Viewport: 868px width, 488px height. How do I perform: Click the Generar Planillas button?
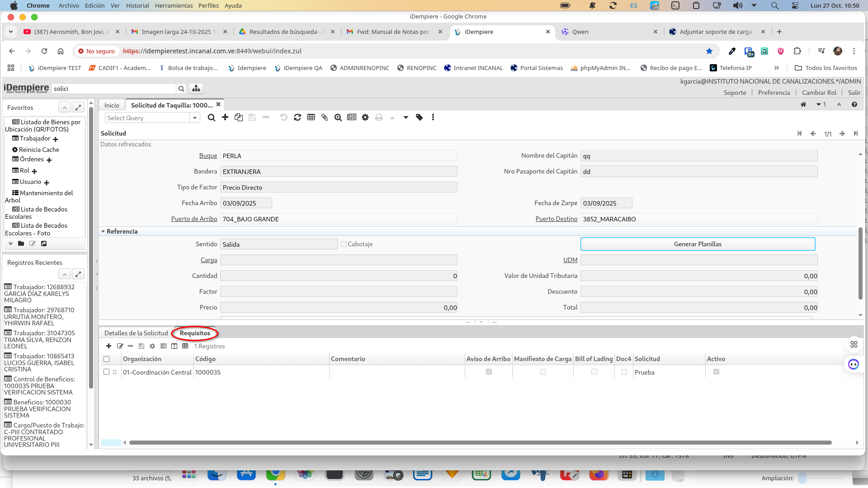(698, 244)
